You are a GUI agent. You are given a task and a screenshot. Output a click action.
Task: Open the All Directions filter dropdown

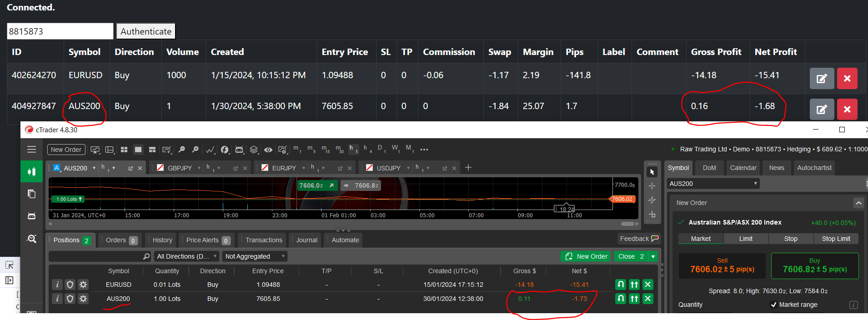[x=186, y=256]
